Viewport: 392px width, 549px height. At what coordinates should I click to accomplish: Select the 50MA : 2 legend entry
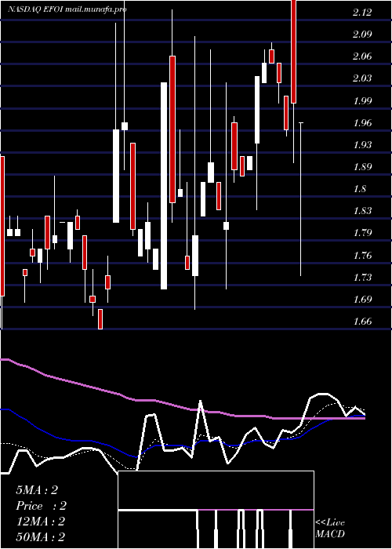pos(41,537)
